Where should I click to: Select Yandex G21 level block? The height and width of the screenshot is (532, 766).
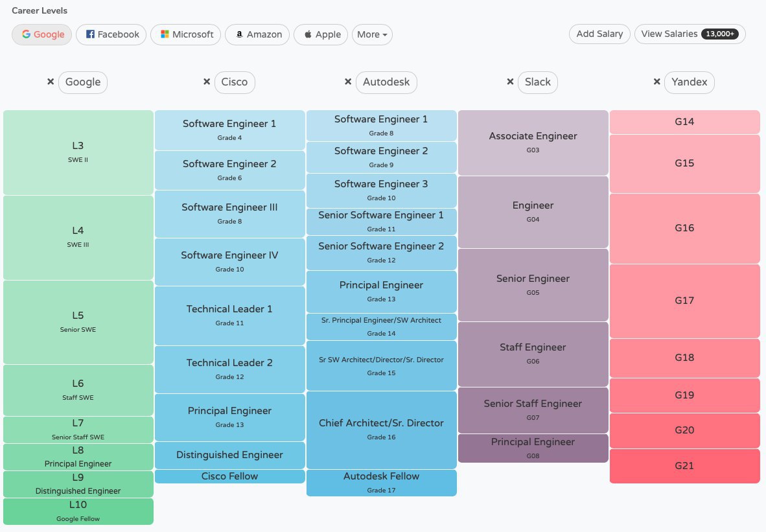click(685, 466)
